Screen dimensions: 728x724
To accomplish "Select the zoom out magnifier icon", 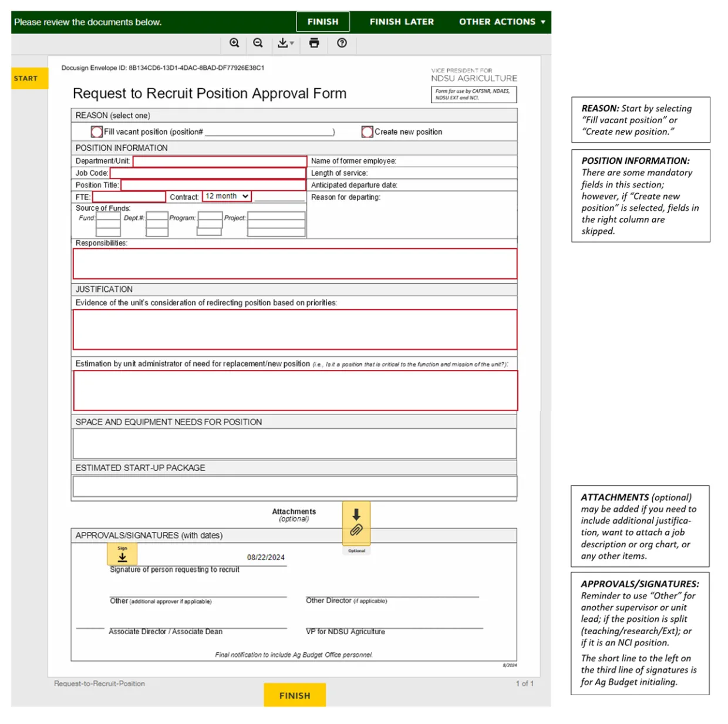I will coord(257,43).
